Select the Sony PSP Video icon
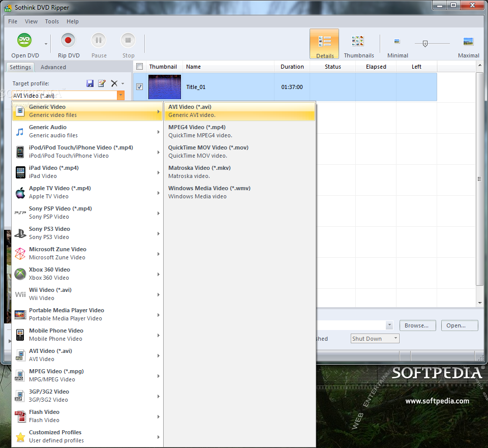 (x=20, y=213)
